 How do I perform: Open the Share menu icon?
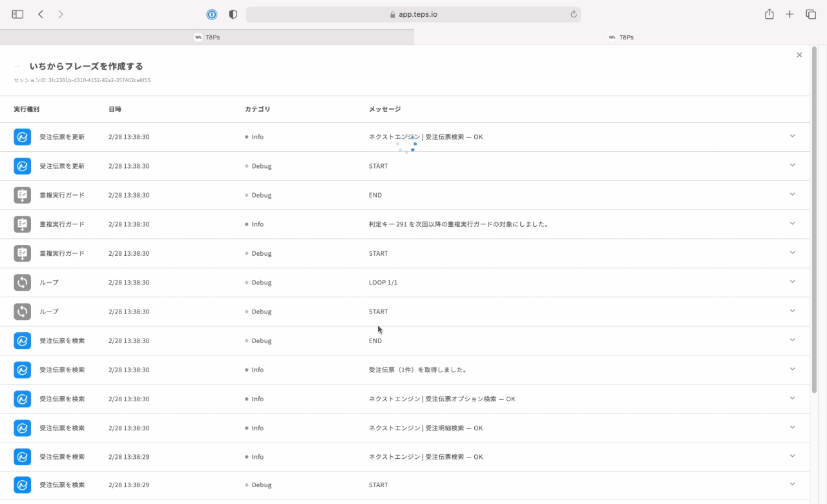[x=769, y=14]
